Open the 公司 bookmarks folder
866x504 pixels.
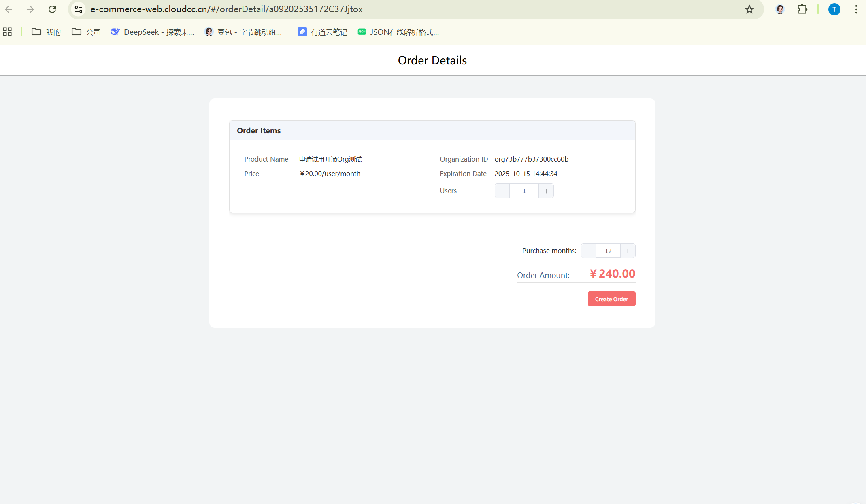click(x=86, y=32)
